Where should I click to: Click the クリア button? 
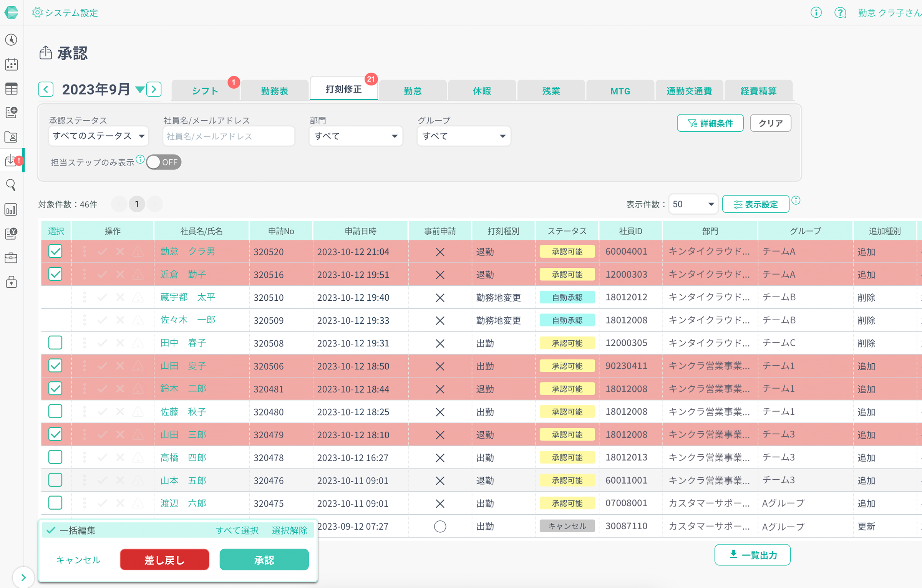point(770,123)
